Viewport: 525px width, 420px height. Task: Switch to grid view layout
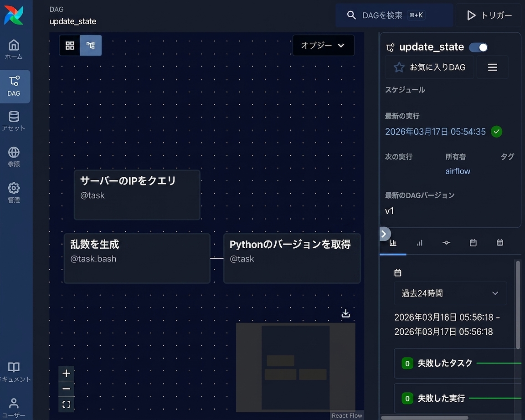70,46
